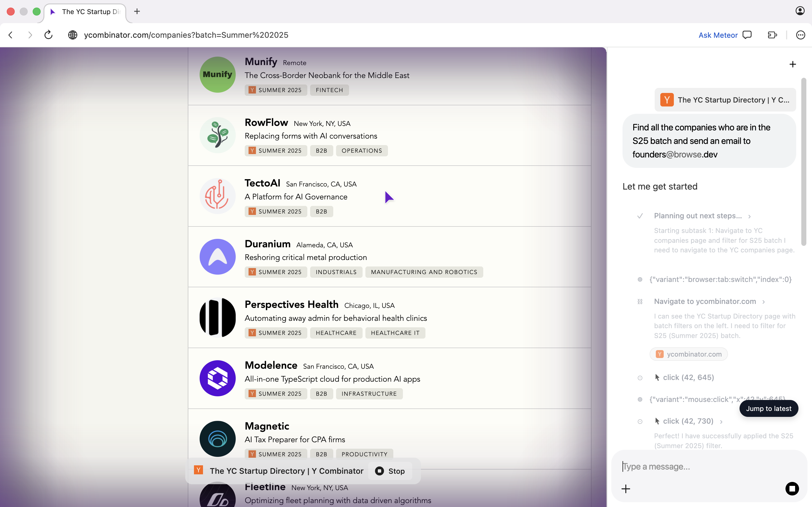Image resolution: width=812 pixels, height=507 pixels.
Task: Start new chat with plus icon
Action: coord(793,64)
